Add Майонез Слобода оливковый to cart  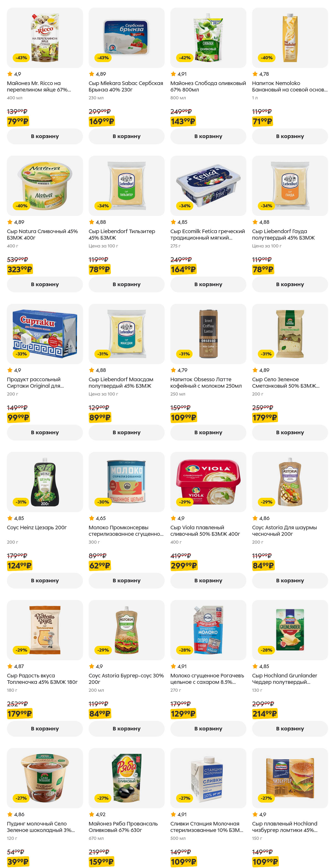tap(208, 136)
